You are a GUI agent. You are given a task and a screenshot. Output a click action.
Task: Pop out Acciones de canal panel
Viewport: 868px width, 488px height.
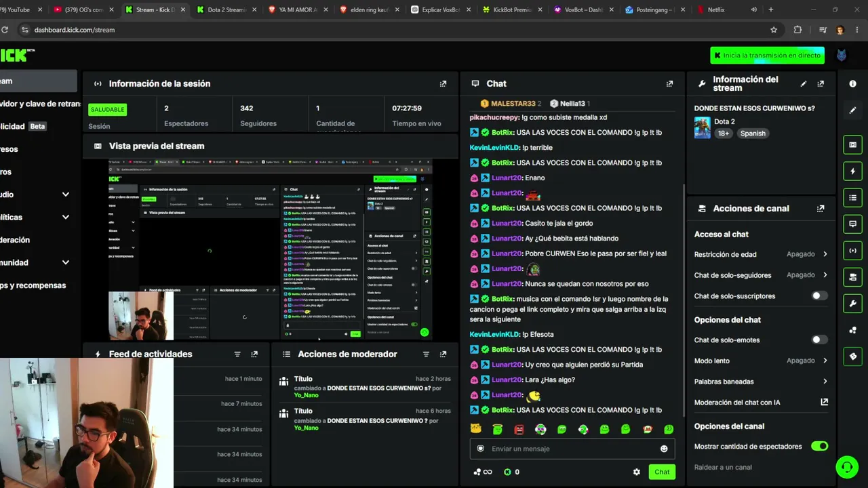coord(821,209)
